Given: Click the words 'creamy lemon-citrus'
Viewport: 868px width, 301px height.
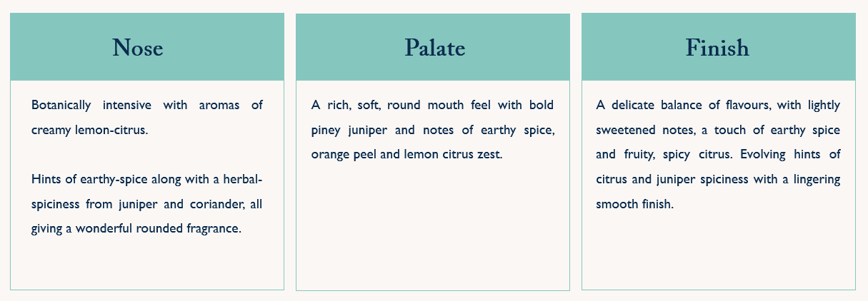Looking at the screenshot, I should [89, 131].
